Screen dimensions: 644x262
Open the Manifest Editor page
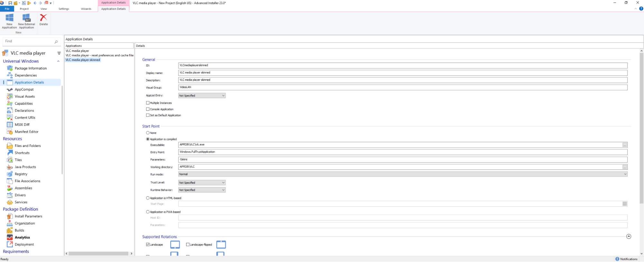pyautogui.click(x=26, y=131)
